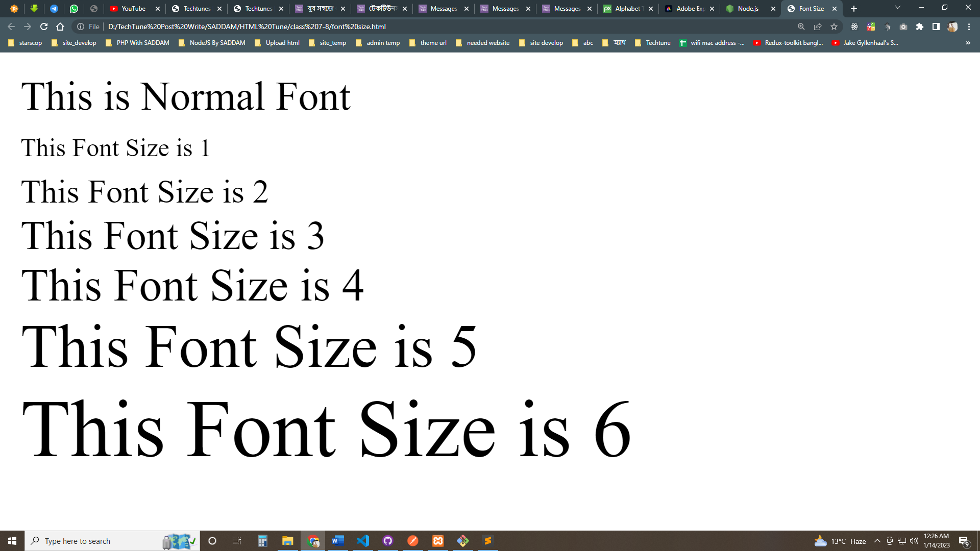Switch to the Node.js tab
The image size is (980, 551).
(x=748, y=9)
